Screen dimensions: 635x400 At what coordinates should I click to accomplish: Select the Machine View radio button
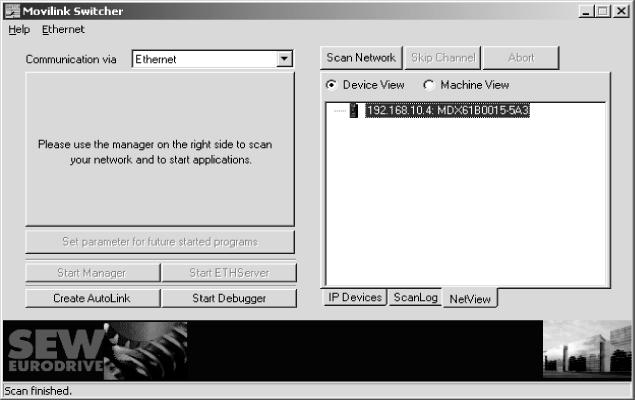(428, 85)
